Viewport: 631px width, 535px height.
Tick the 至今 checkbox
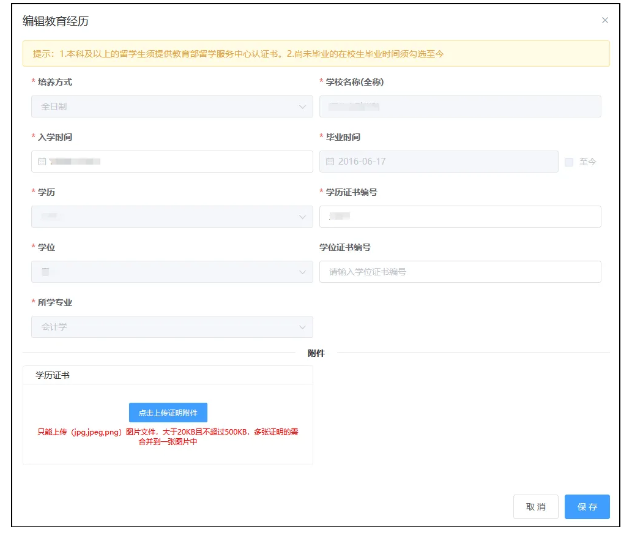569,162
